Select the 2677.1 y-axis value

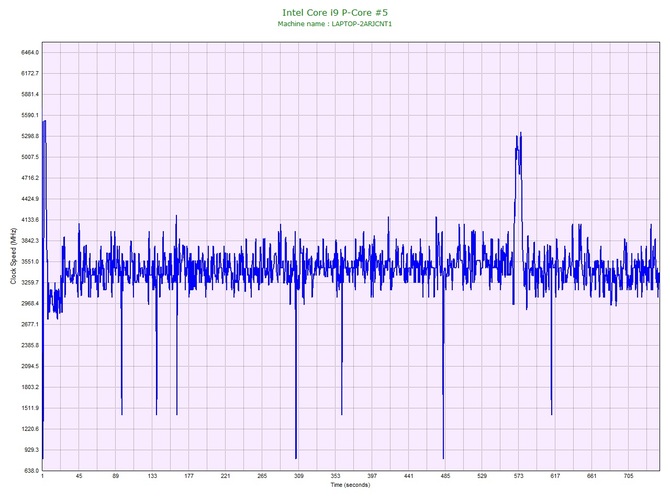30,325
